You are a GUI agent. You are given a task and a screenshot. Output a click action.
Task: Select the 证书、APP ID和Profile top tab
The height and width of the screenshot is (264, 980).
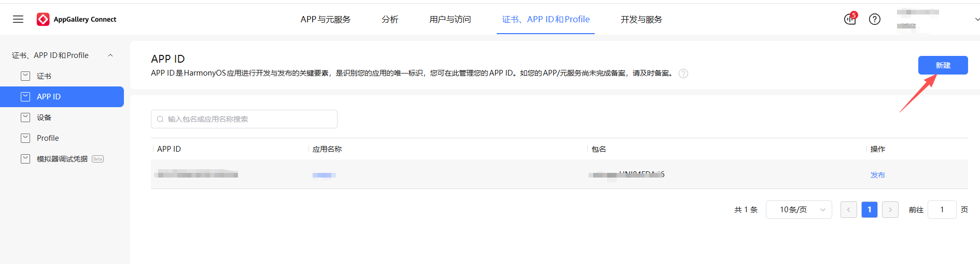coord(545,19)
